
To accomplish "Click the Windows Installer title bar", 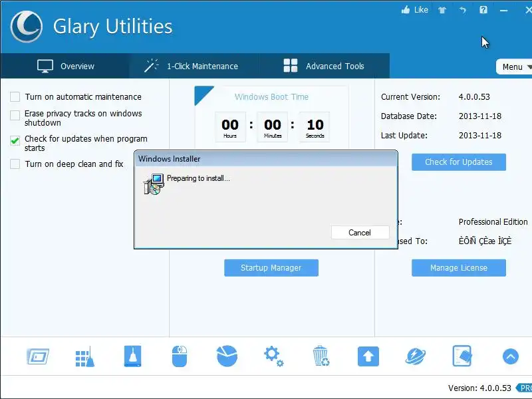I will (265, 159).
